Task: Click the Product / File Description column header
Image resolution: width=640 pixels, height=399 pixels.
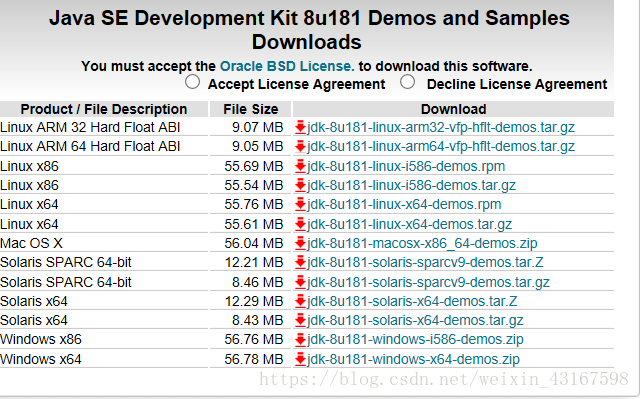Action: pos(104,109)
